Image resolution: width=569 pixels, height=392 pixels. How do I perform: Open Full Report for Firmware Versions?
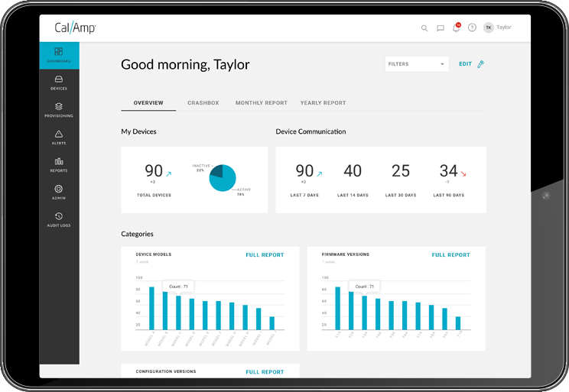pyautogui.click(x=450, y=255)
